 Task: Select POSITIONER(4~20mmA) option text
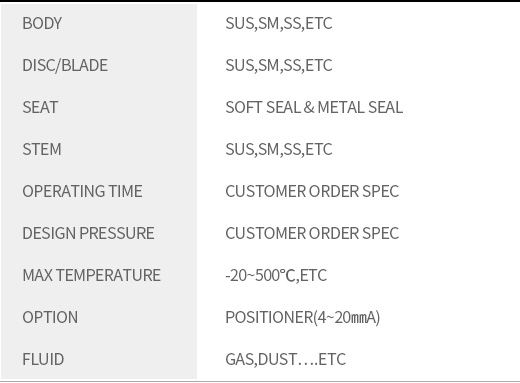click(x=303, y=317)
